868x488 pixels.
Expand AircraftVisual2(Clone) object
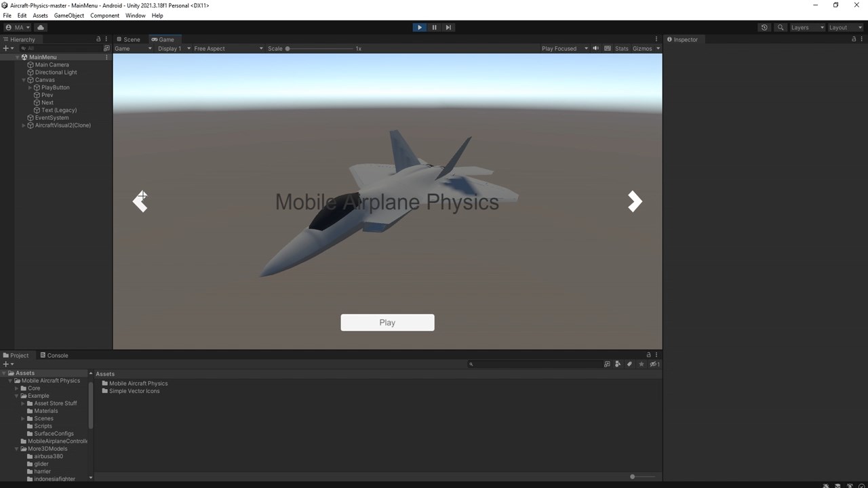(24, 125)
